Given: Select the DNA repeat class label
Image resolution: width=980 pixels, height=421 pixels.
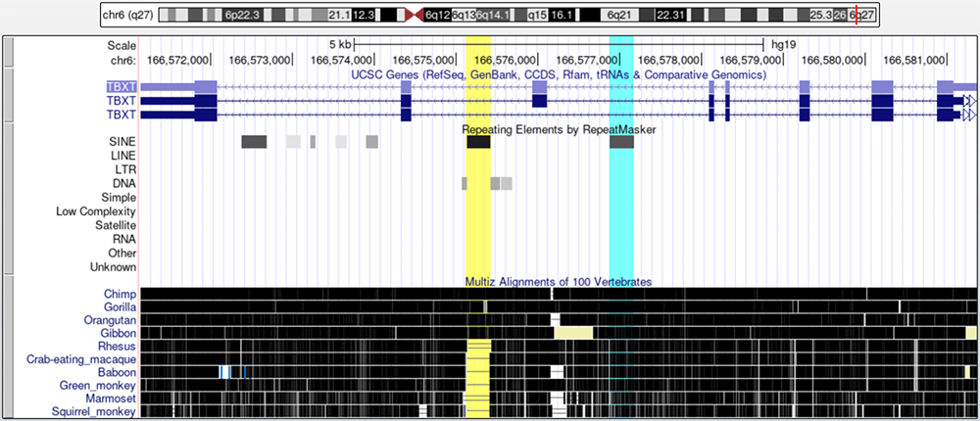Looking at the screenshot, I should tap(123, 183).
